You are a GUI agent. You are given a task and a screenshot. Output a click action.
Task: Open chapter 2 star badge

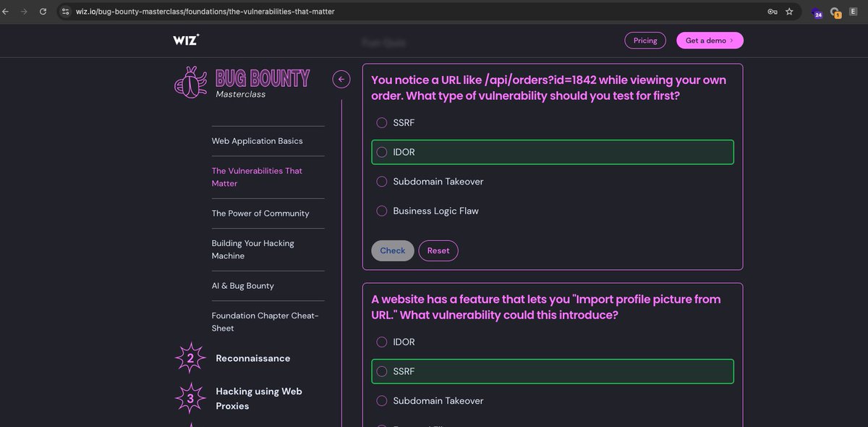190,358
